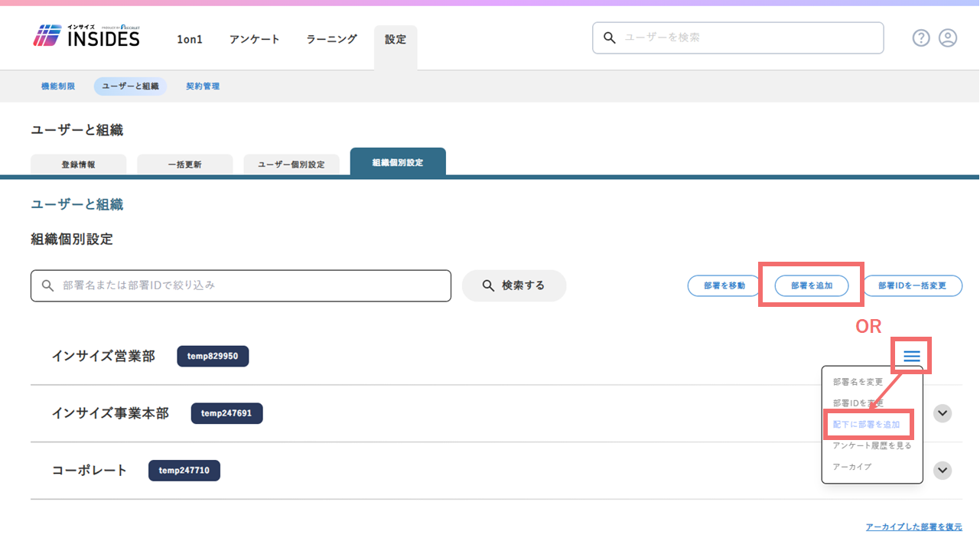Go to 契約管理 sub-navigation

(203, 86)
